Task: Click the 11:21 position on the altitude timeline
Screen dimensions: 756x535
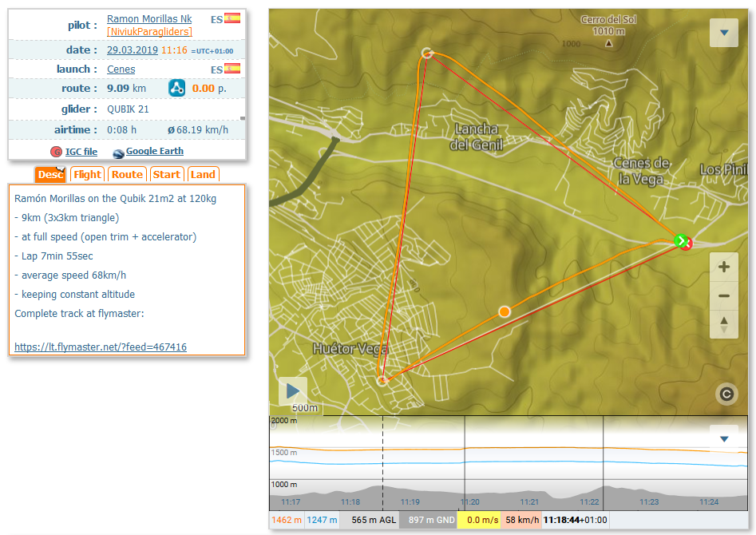Action: point(530,501)
